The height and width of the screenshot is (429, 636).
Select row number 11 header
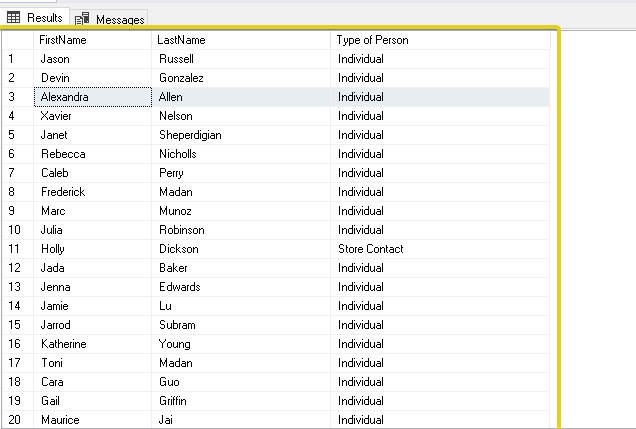coord(18,249)
